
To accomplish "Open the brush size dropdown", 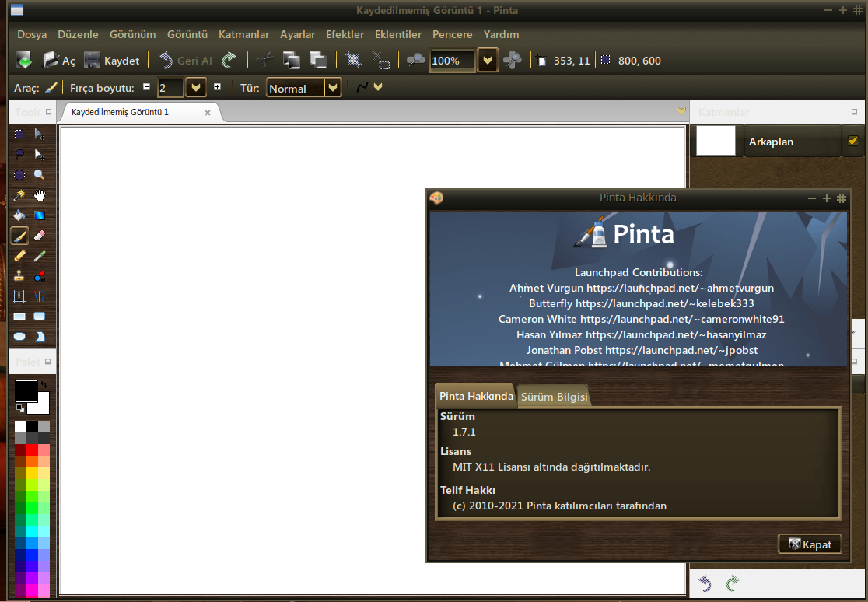I will (x=195, y=88).
